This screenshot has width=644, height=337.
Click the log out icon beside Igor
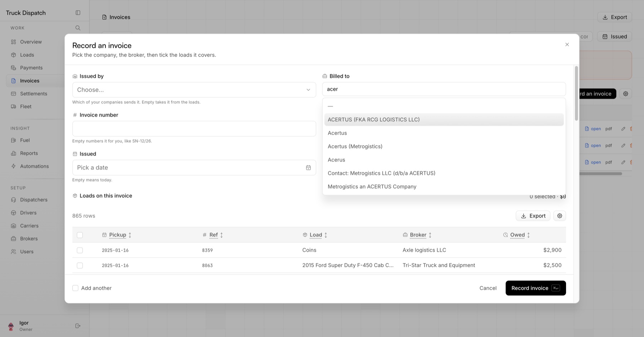click(x=78, y=326)
